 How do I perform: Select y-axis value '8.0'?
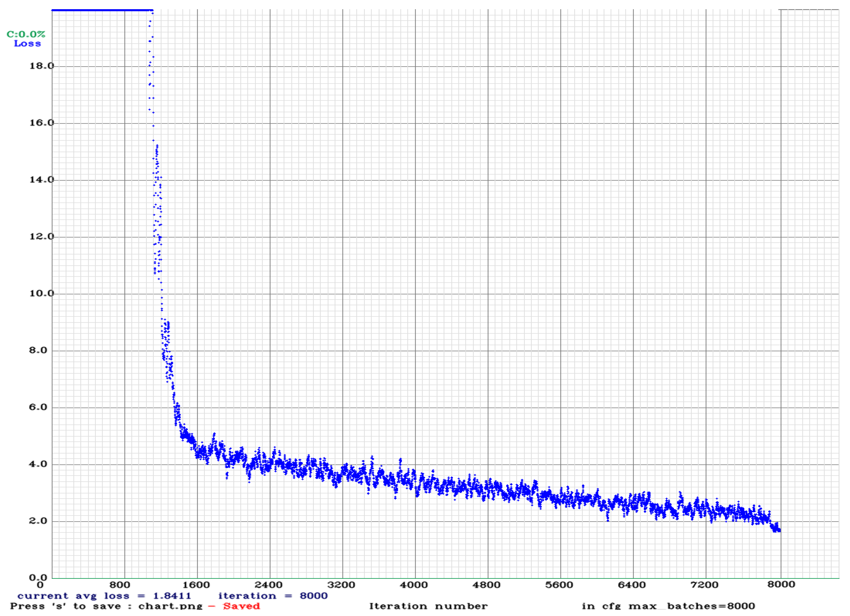pos(38,350)
